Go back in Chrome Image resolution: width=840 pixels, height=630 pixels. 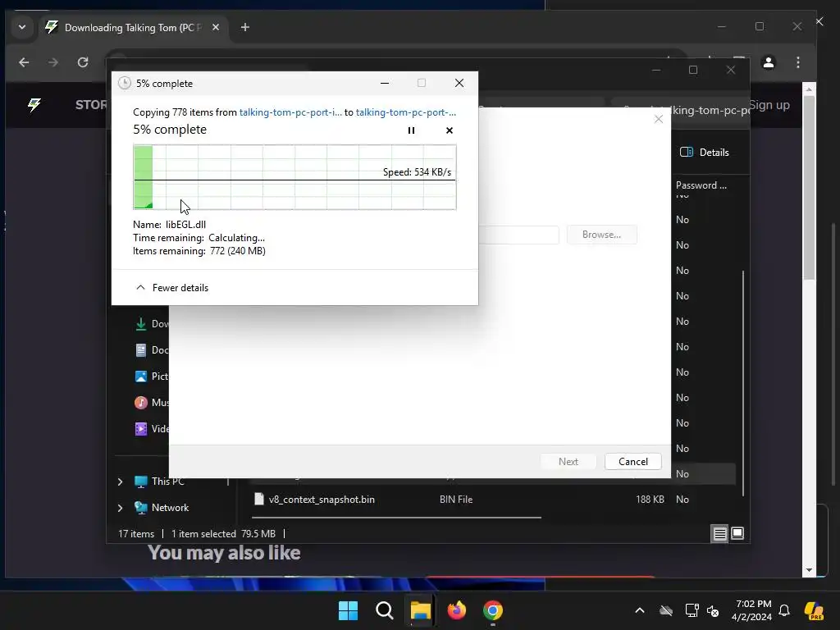(24, 62)
